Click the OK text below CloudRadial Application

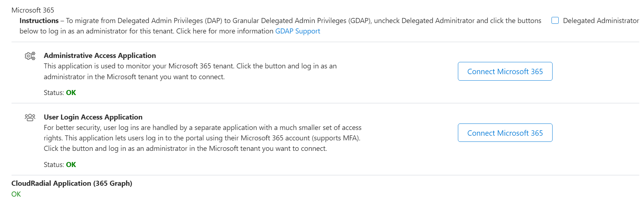pyautogui.click(x=16, y=194)
